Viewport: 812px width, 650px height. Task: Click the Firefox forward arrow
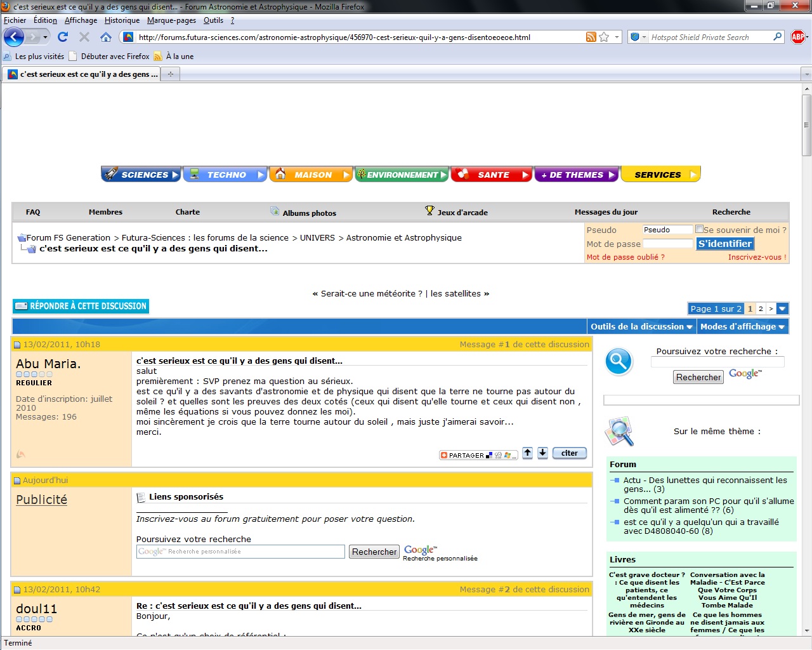[32, 37]
